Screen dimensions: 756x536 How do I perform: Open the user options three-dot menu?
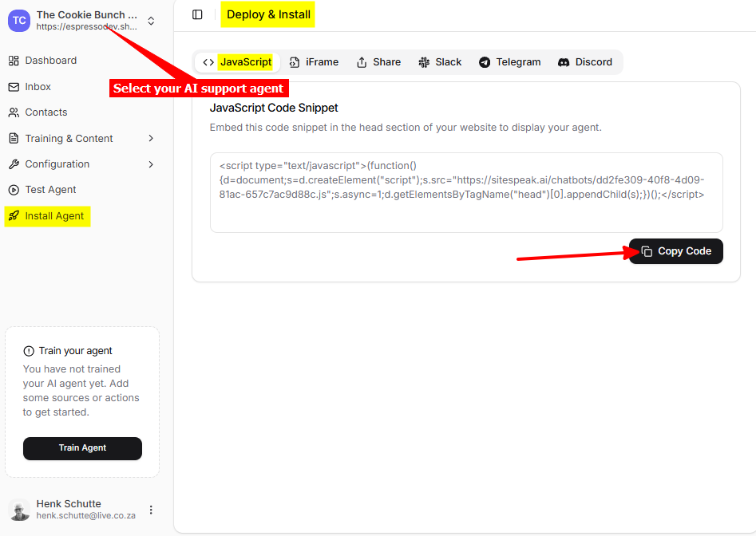coord(151,510)
